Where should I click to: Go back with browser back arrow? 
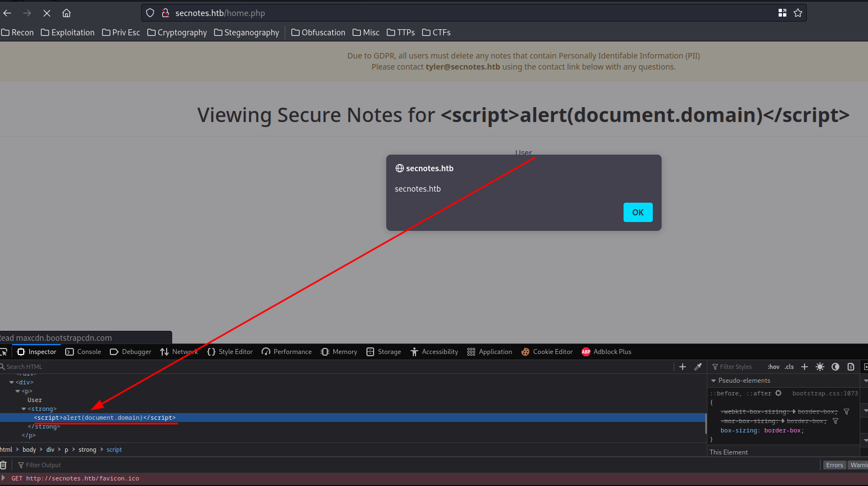(x=8, y=13)
